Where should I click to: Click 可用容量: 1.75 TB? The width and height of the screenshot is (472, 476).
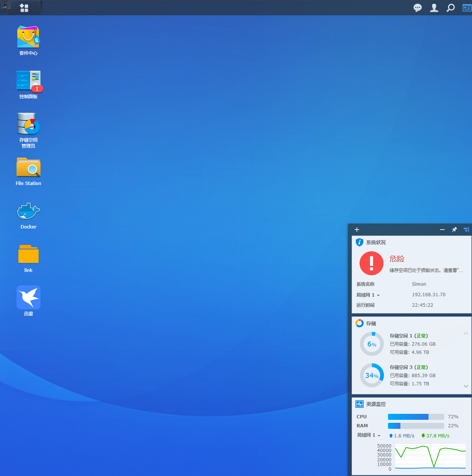coord(409,384)
